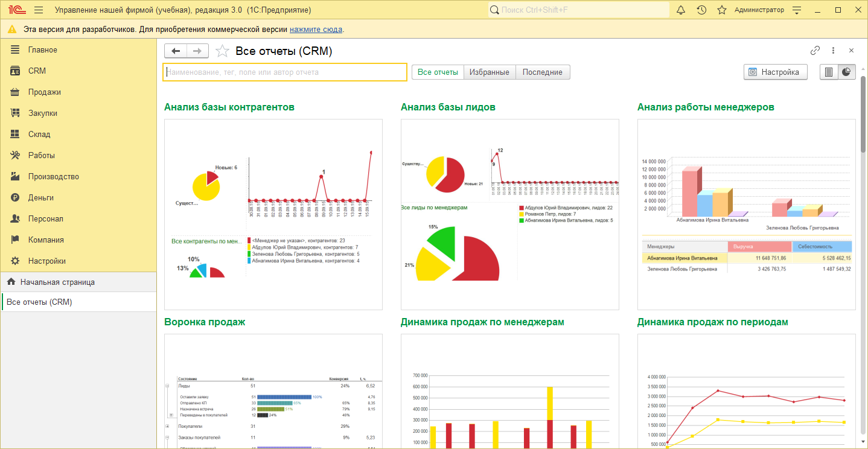
Task: Focus the global search field
Action: click(x=578, y=10)
